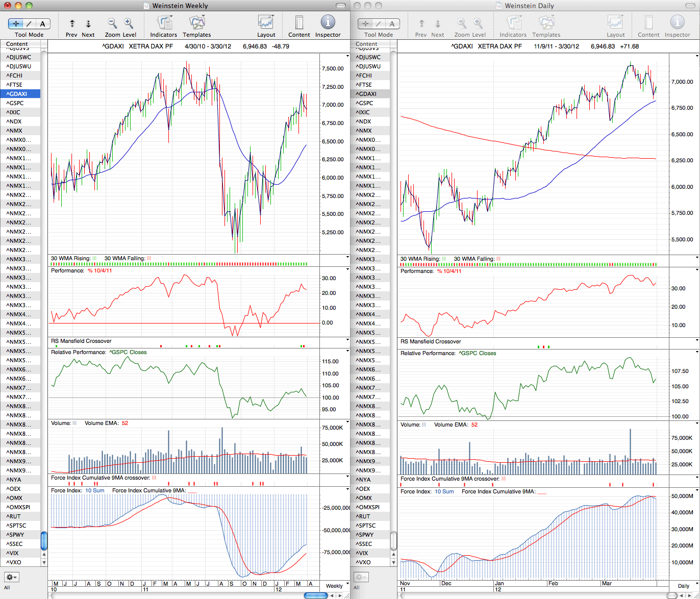Viewport: 700px width, 599px height.
Task: Click toolbar pill button in Weinstein Daily title bar
Action: 691,6
